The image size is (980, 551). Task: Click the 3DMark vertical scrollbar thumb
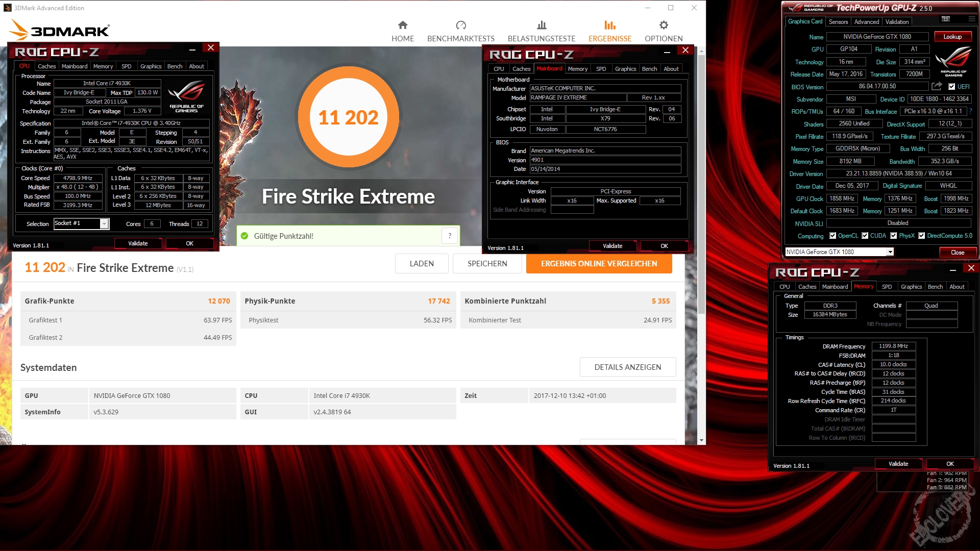click(x=701, y=184)
